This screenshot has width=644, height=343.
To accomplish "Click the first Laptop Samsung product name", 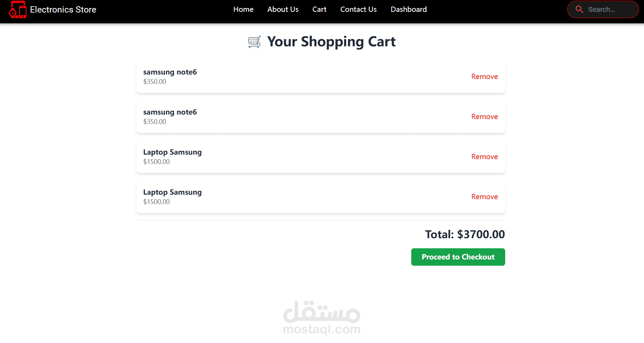I will pos(172,152).
